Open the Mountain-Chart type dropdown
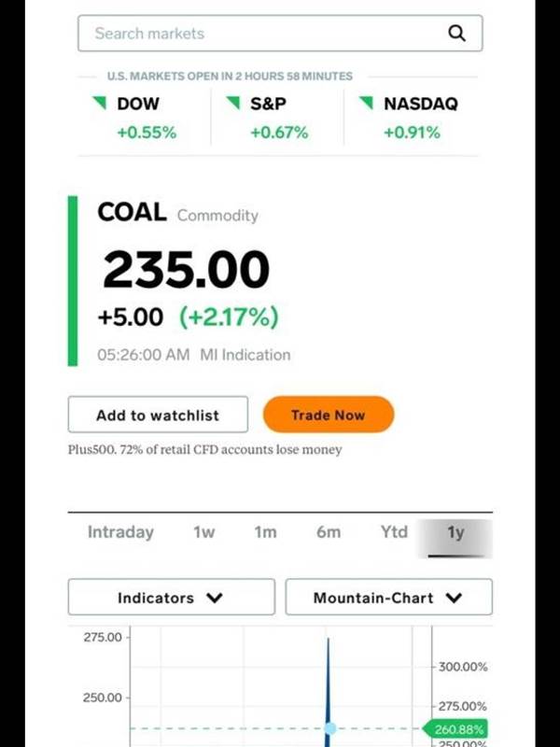Screen dimensions: 560x747 [388, 597]
